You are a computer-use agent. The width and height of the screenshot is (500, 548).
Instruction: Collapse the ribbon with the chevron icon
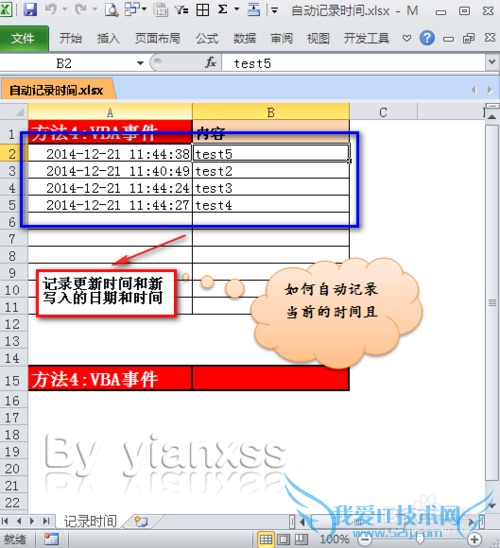coord(407,38)
